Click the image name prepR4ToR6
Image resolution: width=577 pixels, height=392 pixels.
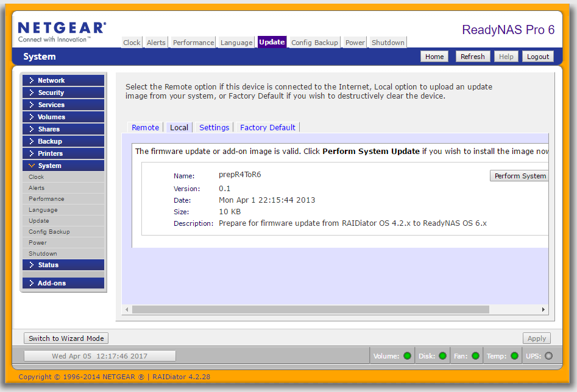tap(240, 175)
